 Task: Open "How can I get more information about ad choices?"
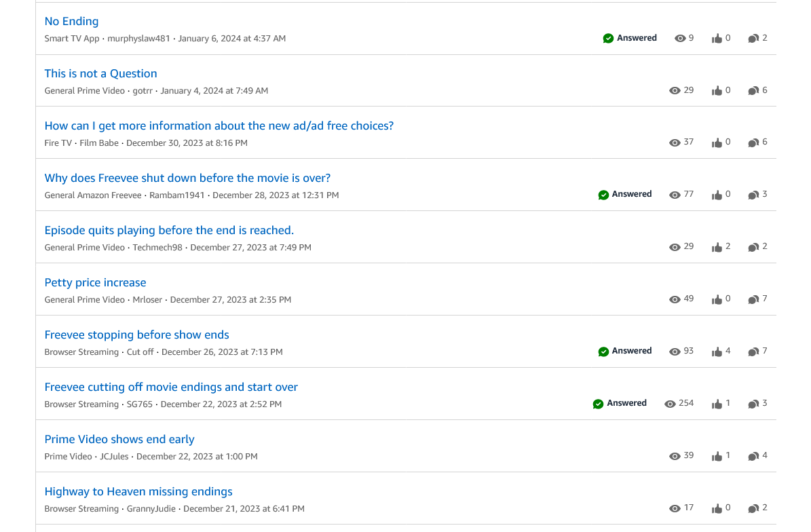click(219, 126)
